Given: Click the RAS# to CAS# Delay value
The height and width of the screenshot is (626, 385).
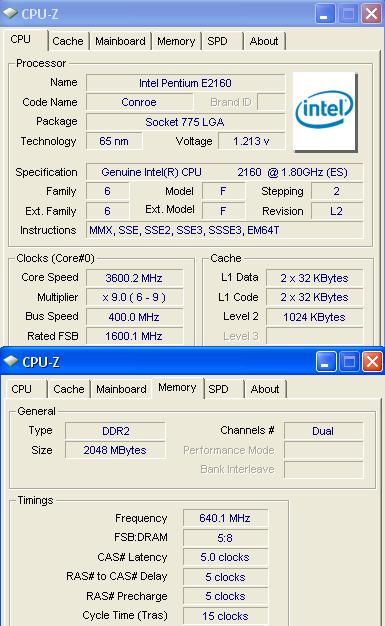Looking at the screenshot, I should (225, 577).
